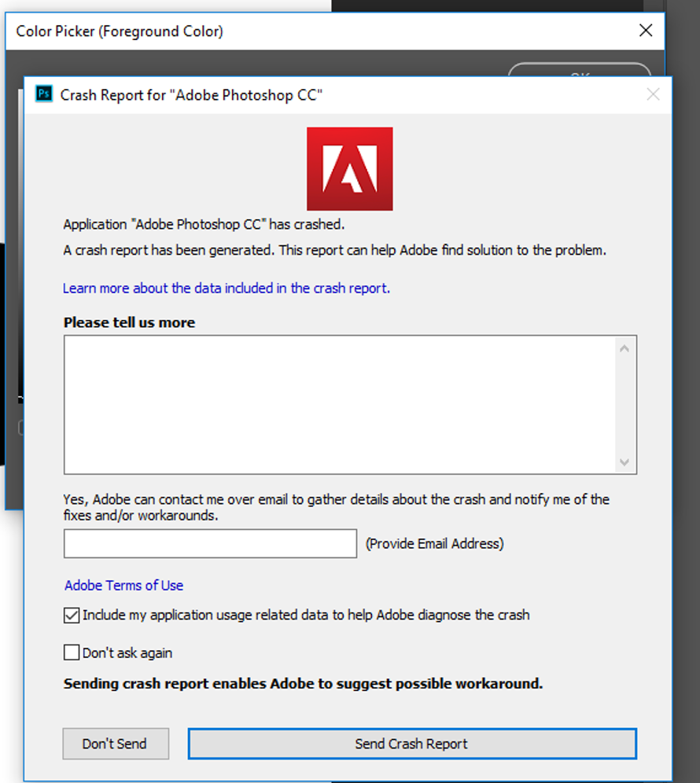Click the Include my application usage label text
This screenshot has width=700, height=783.
[x=306, y=615]
